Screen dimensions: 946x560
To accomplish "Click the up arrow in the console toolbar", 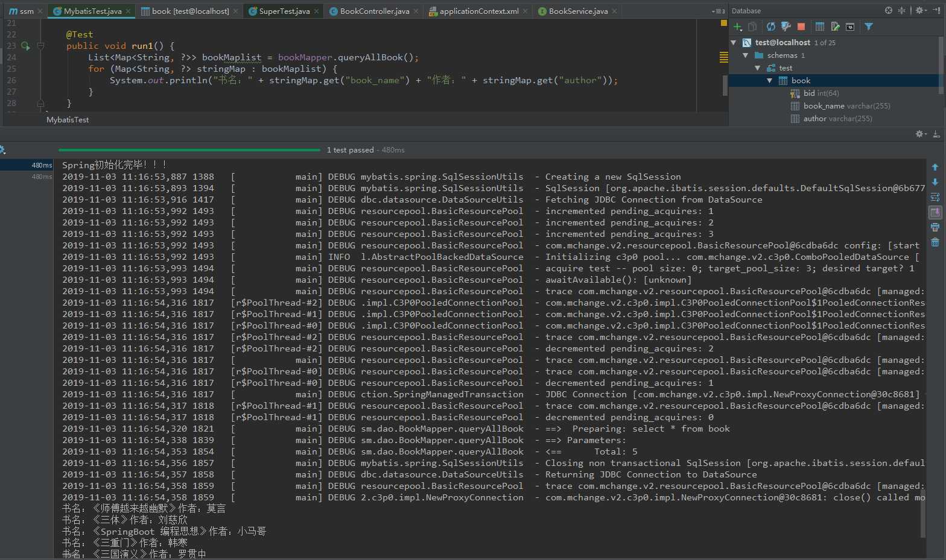I will coord(935,167).
